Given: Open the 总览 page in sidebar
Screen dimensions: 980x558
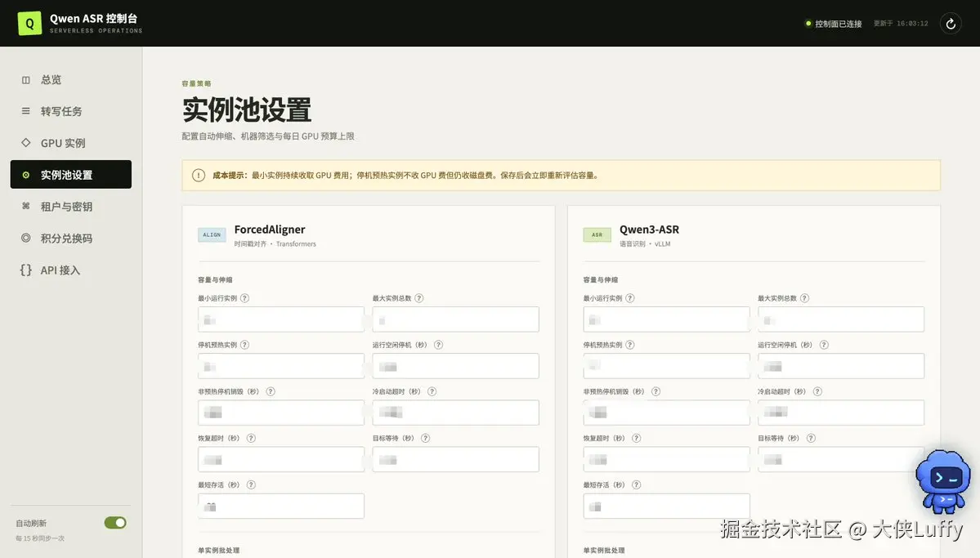Looking at the screenshot, I should [70, 80].
